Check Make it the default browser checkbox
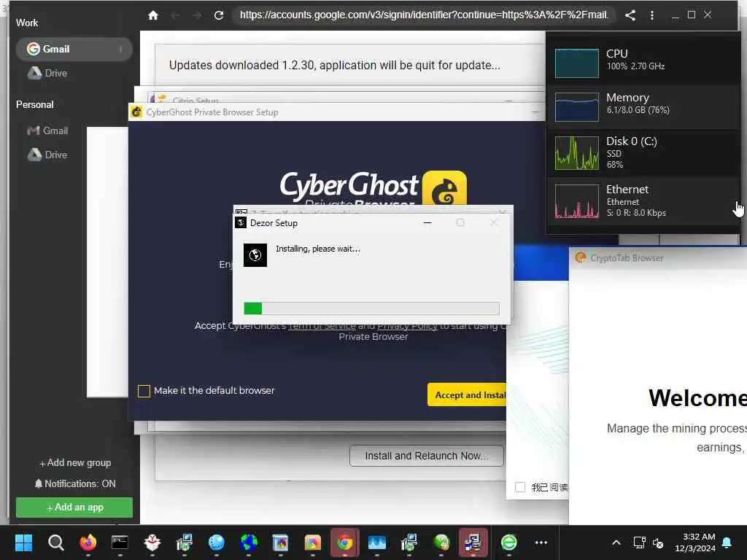This screenshot has height=560, width=747. [144, 391]
